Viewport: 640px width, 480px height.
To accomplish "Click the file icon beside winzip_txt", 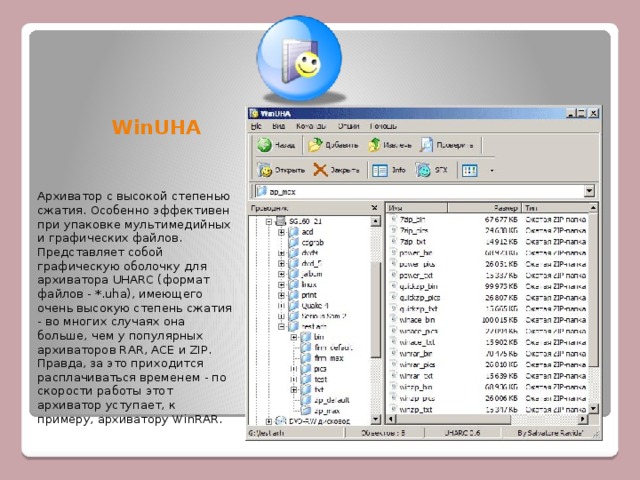I will point(394,409).
